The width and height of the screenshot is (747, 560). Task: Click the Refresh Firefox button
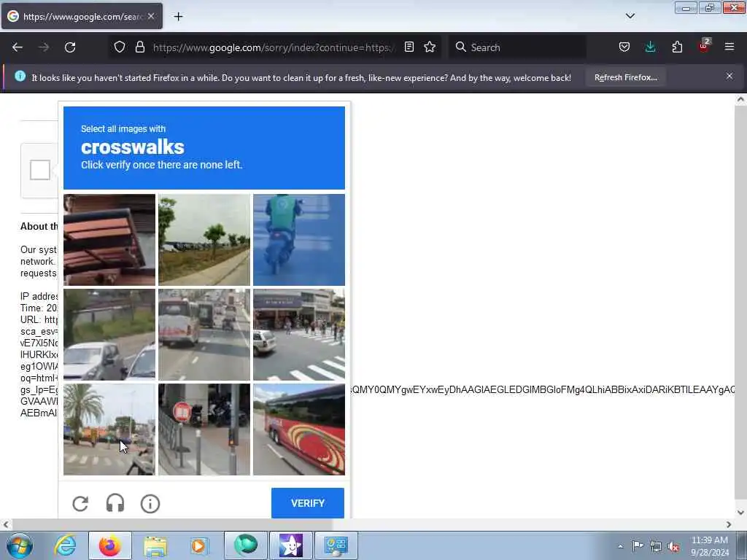click(625, 77)
